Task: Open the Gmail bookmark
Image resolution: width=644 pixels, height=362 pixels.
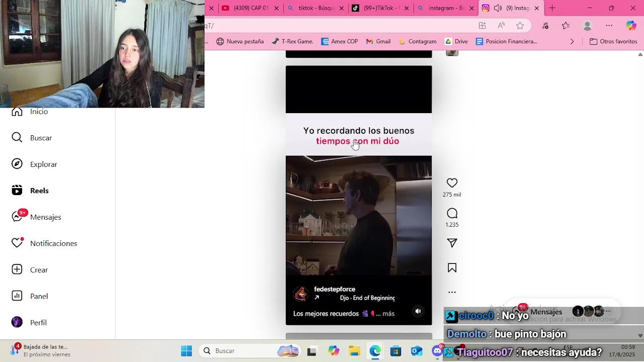Action: (x=378, y=42)
